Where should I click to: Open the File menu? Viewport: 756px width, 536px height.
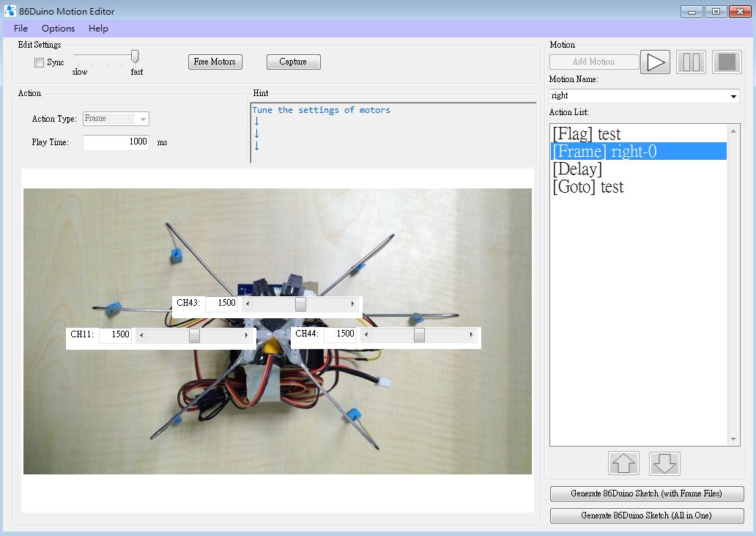[21, 29]
